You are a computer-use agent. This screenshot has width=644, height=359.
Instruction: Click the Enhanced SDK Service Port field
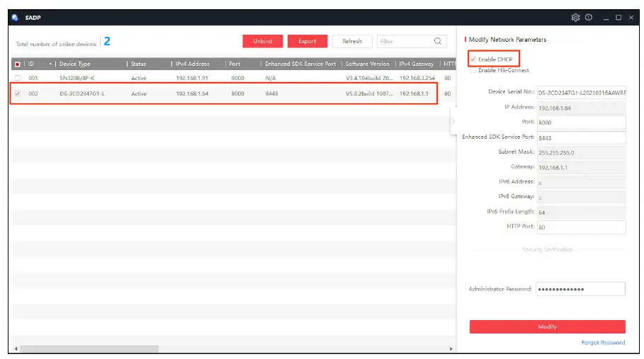581,137
